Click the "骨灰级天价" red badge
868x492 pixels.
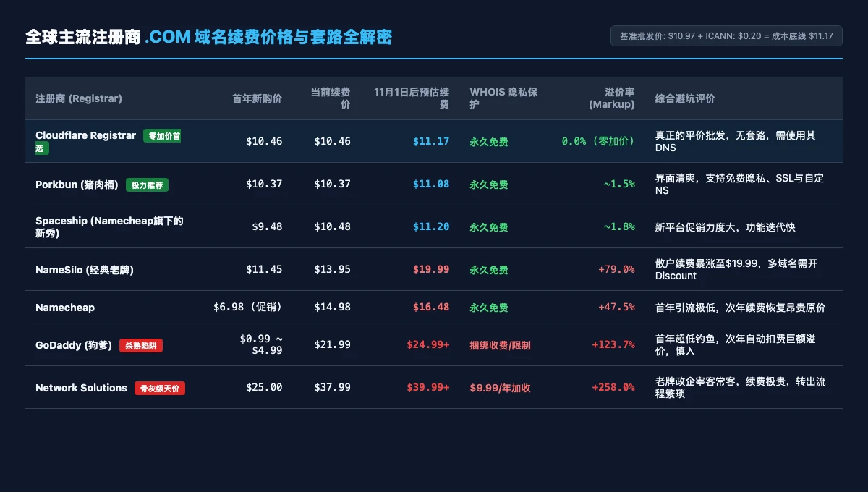(160, 389)
